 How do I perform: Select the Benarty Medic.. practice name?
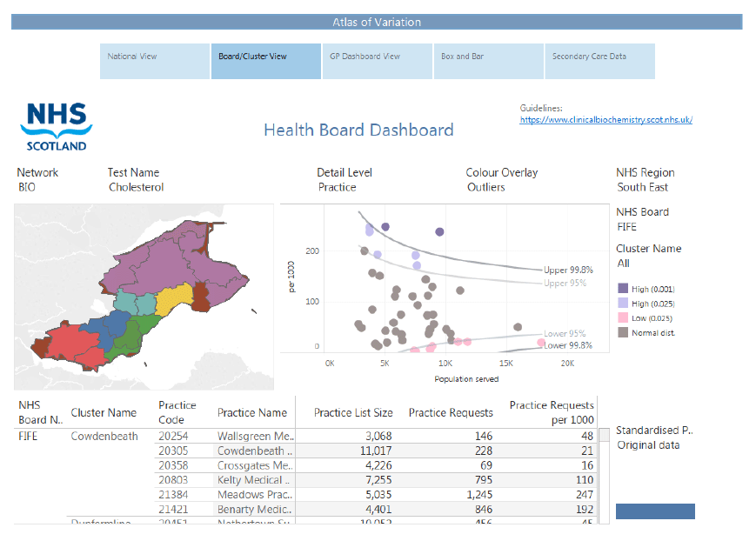[x=255, y=509]
